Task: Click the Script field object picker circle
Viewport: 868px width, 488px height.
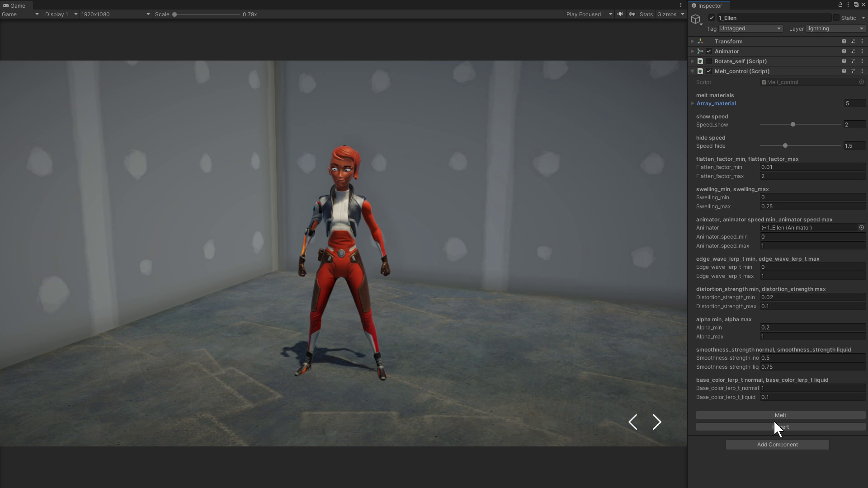Action: pyautogui.click(x=862, y=82)
